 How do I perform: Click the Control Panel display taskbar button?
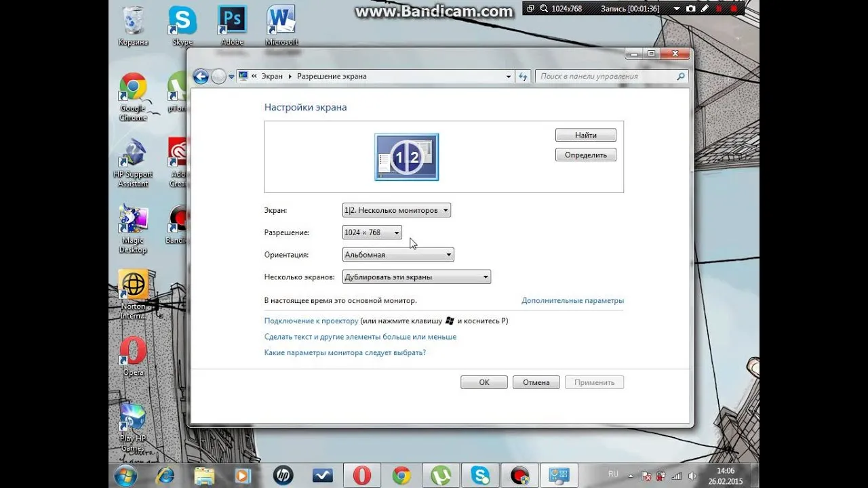pyautogui.click(x=559, y=476)
